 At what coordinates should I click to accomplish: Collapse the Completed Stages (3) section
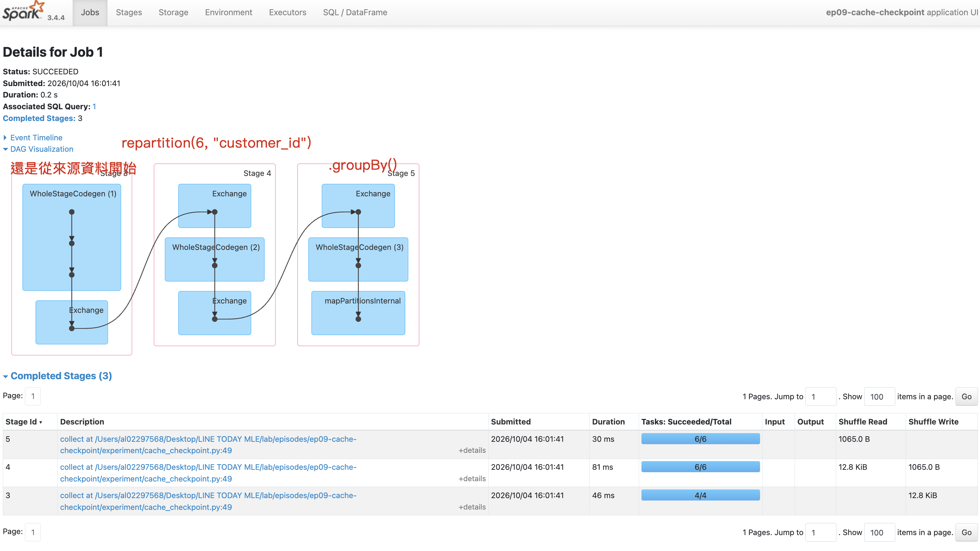[x=61, y=376]
